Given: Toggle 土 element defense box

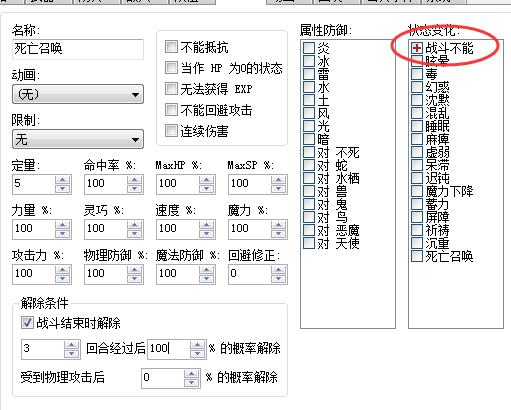Looking at the screenshot, I should pos(309,100).
